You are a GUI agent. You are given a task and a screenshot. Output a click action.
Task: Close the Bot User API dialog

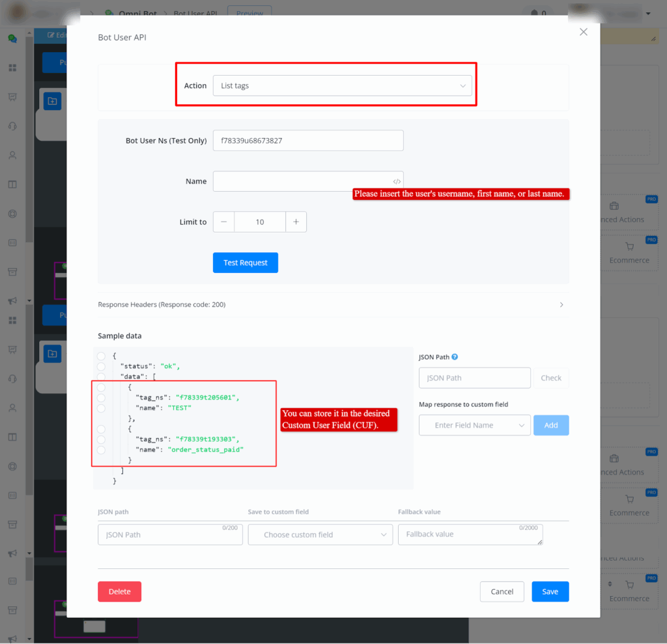[583, 32]
